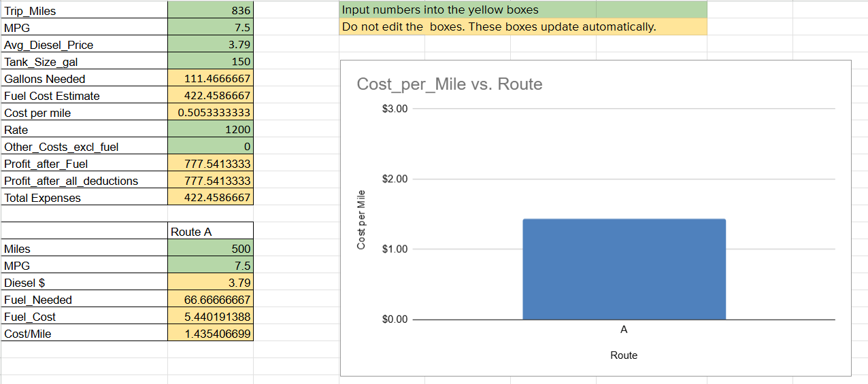The image size is (868, 384).
Task: Click the chart title Cost_per_Mile vs. Route
Action: [x=450, y=84]
